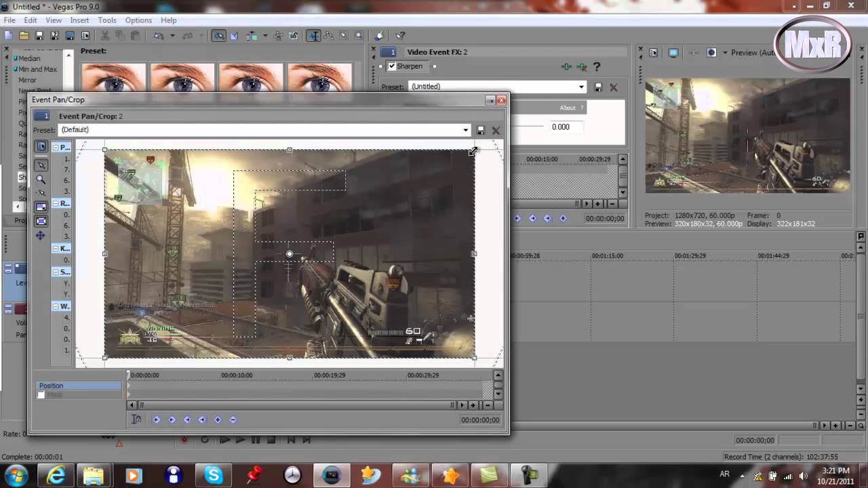The width and height of the screenshot is (868, 488).
Task: Click the Video Preview external monitor icon
Action: [673, 52]
